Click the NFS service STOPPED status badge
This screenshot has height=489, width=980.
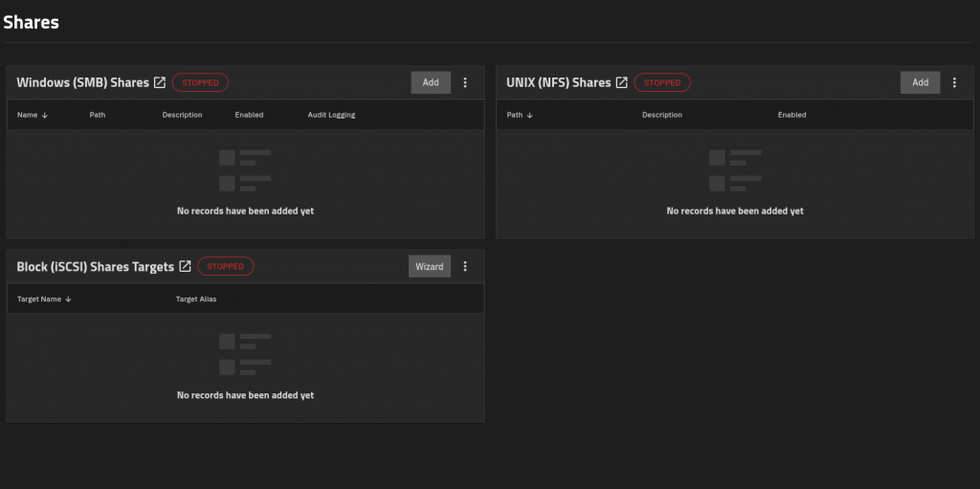pyautogui.click(x=661, y=82)
